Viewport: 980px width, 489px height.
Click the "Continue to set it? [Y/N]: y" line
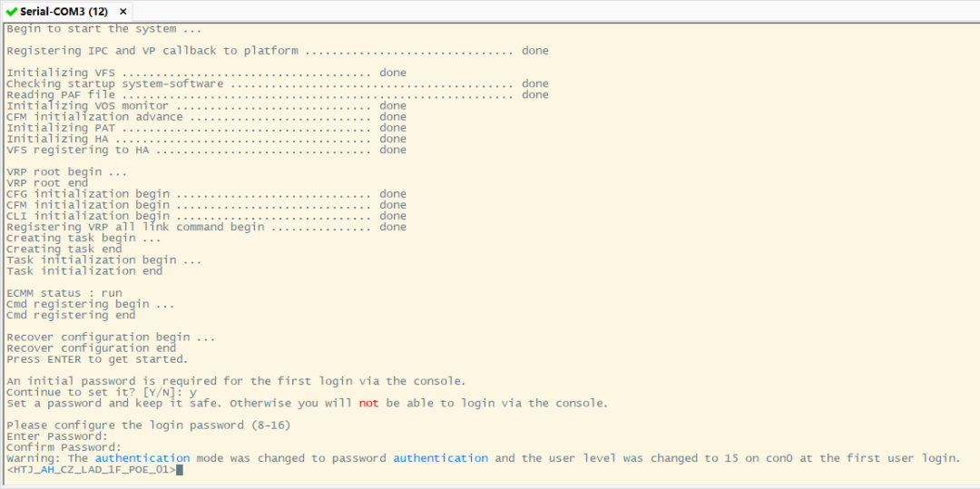102,392
